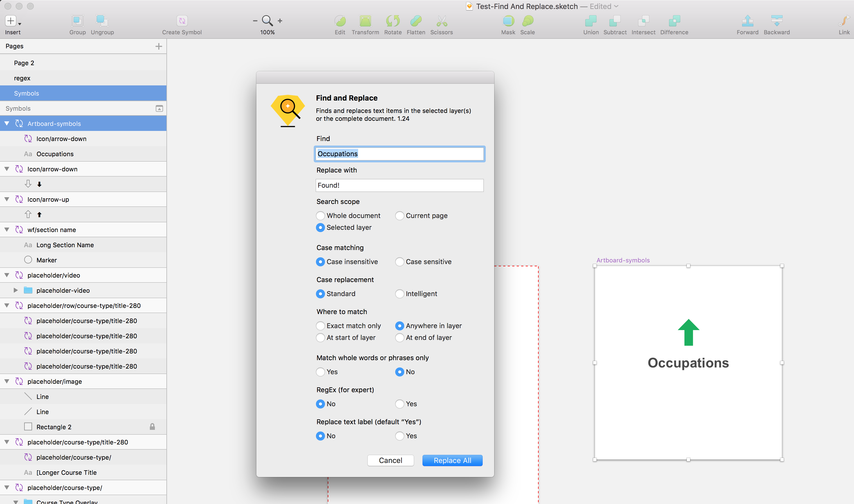The height and width of the screenshot is (504, 854).
Task: Collapse the Icon/arrow-up symbol
Action: tap(7, 199)
